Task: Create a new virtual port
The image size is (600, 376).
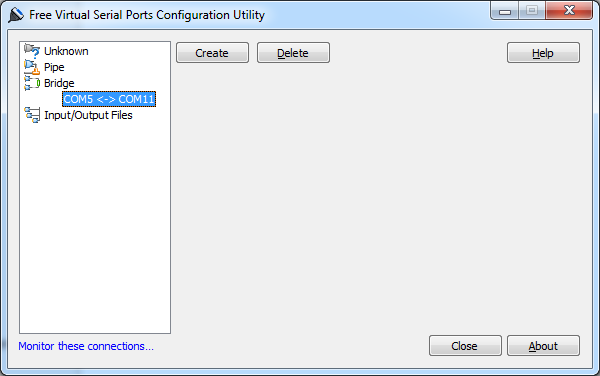Action: 212,52
